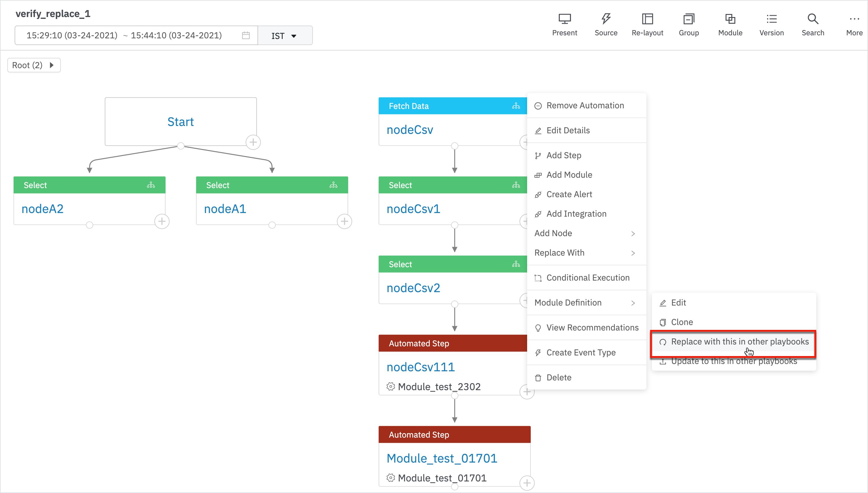Select Replace with this in other playbooks
The height and width of the screenshot is (493, 868).
point(733,342)
